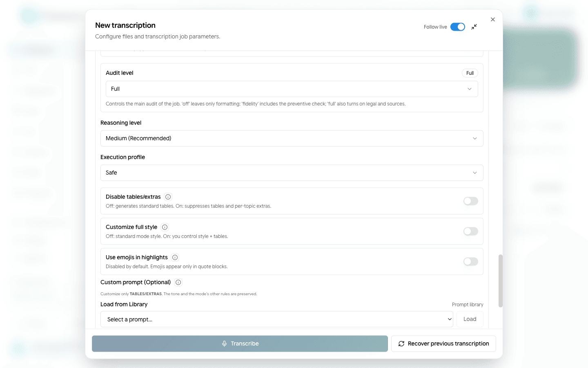
Task: Open the Audit level dropdown
Action: [292, 89]
